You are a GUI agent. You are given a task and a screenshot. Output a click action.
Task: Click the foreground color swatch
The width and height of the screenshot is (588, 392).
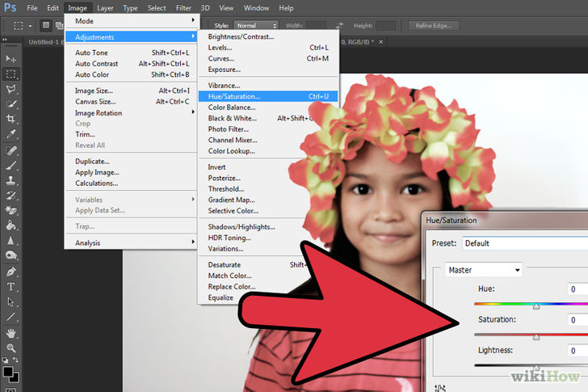click(x=7, y=371)
